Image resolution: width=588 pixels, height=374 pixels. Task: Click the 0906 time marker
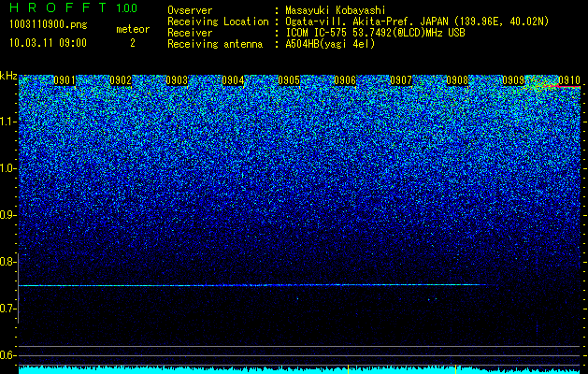pyautogui.click(x=345, y=80)
